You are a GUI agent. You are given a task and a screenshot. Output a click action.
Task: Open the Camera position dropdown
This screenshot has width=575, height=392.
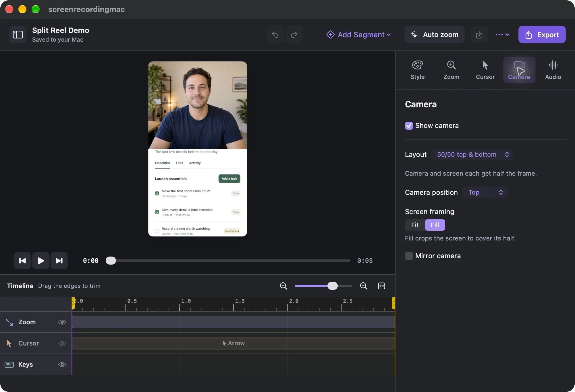pos(485,192)
